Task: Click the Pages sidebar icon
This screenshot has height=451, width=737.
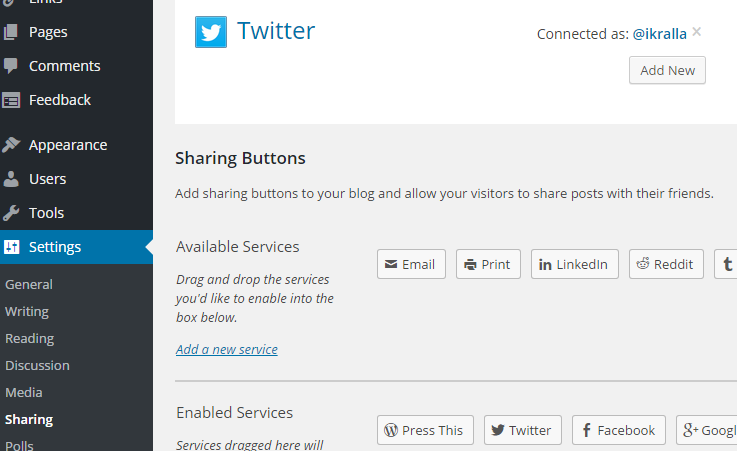Action: (10, 32)
